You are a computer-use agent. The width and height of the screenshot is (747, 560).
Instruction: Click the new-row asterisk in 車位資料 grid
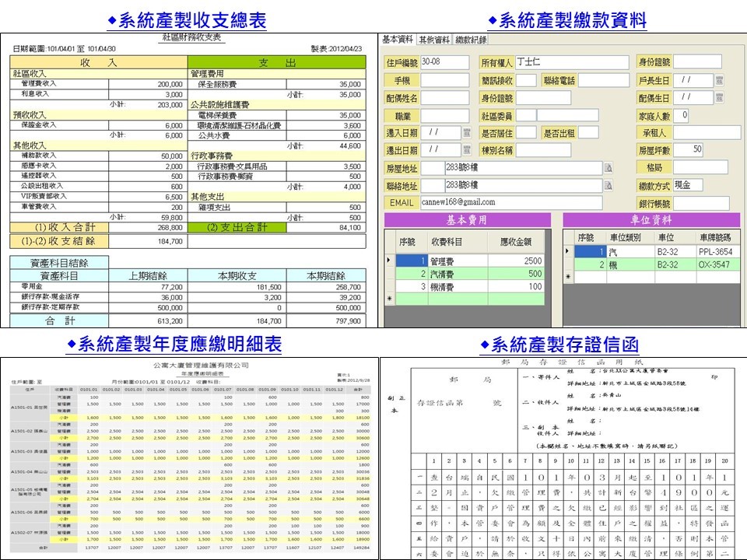click(x=567, y=276)
